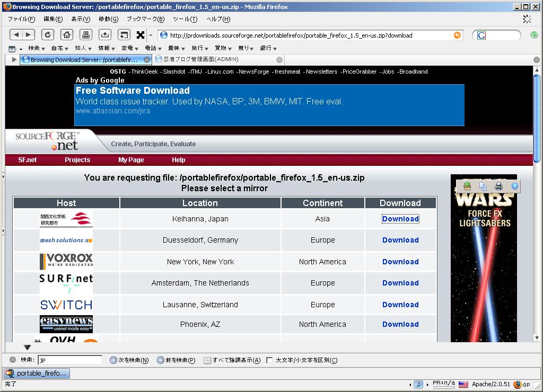The height and width of the screenshot is (392, 543).
Task: Click the portable_firefo... download item
Action: [x=37, y=373]
